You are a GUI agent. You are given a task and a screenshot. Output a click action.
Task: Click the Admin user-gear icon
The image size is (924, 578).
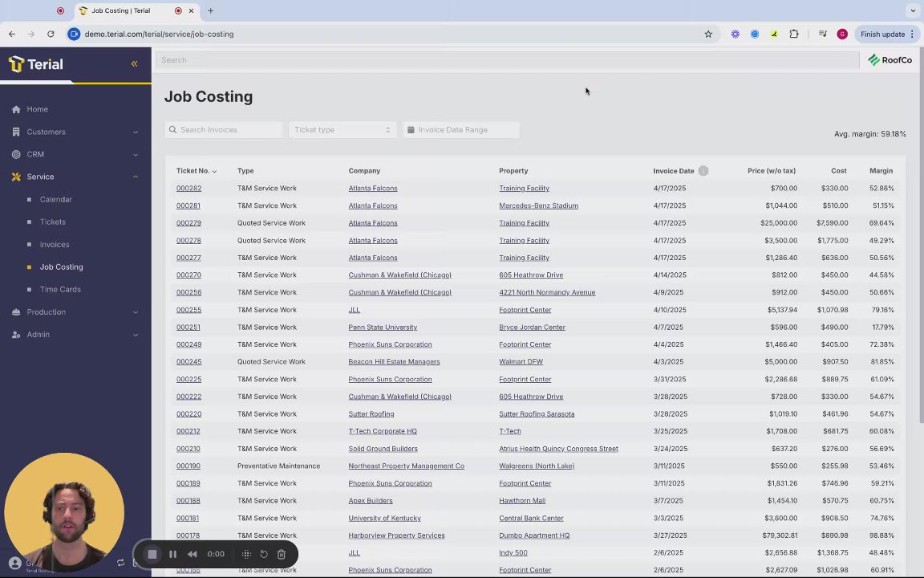[x=16, y=335]
